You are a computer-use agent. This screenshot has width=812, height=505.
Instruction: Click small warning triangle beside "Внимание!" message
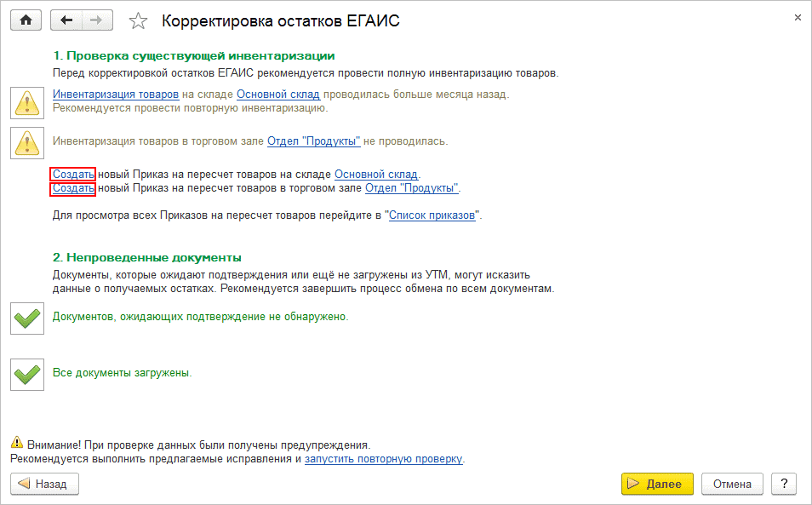click(16, 444)
